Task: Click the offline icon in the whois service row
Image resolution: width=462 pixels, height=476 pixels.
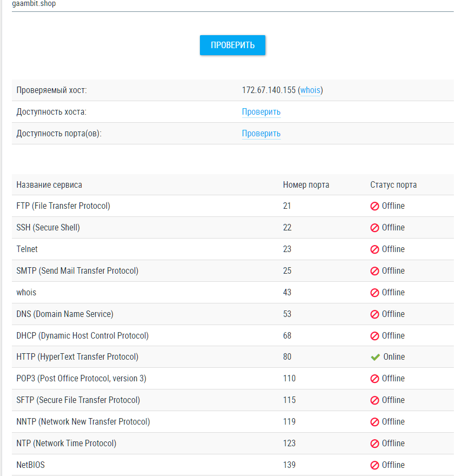Action: tap(374, 293)
